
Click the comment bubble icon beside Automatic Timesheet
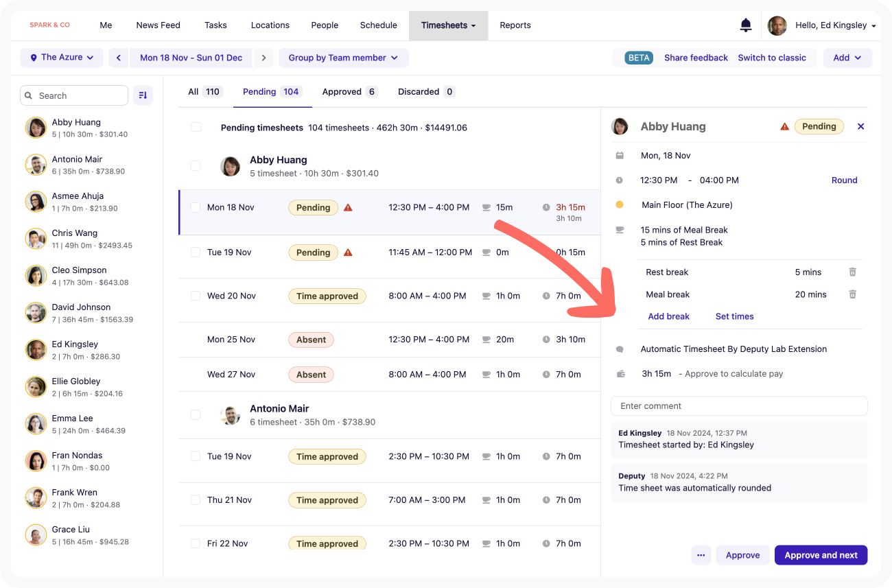tap(620, 349)
